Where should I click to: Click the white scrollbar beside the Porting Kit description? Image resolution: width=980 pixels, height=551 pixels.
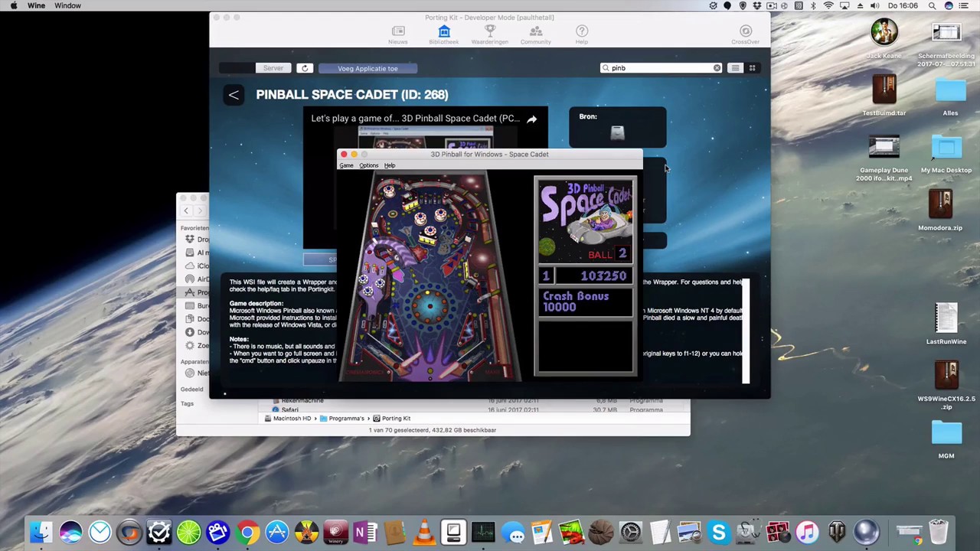tap(746, 331)
